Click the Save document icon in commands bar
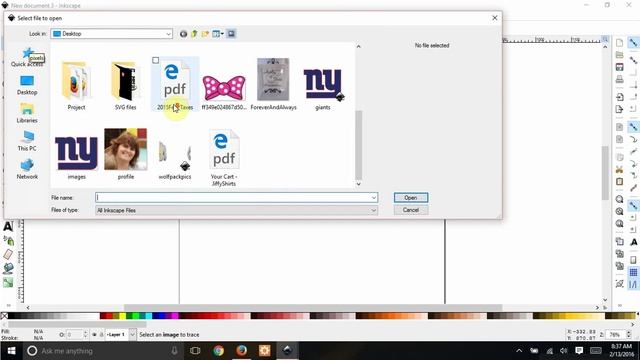 [x=620, y=67]
